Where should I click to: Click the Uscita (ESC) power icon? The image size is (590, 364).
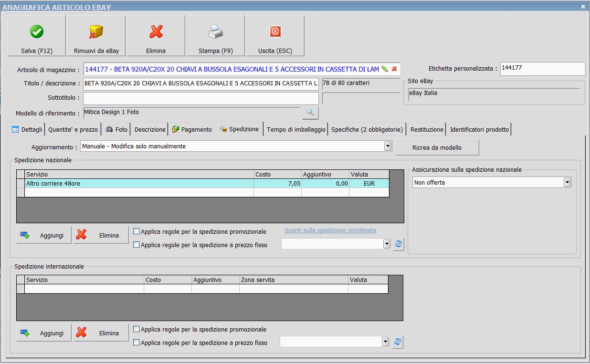point(275,32)
